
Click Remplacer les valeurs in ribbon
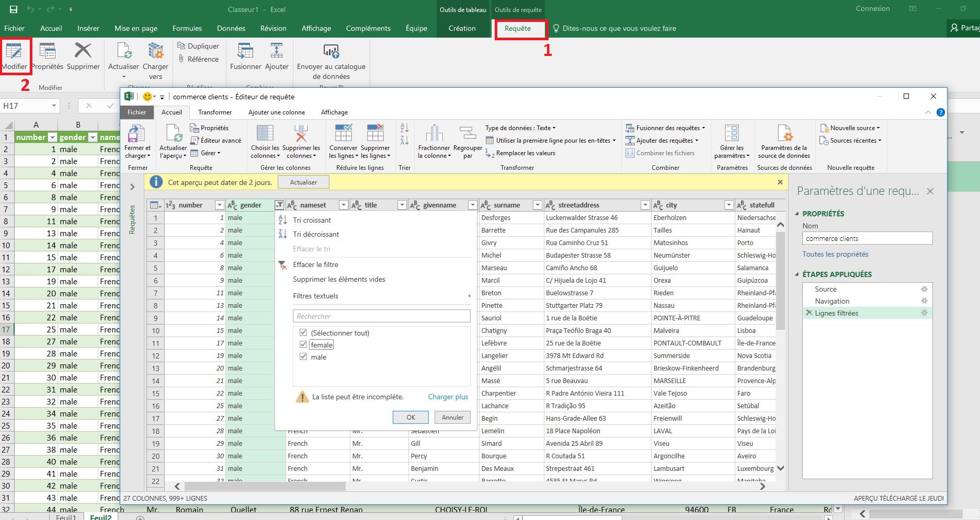pos(520,153)
